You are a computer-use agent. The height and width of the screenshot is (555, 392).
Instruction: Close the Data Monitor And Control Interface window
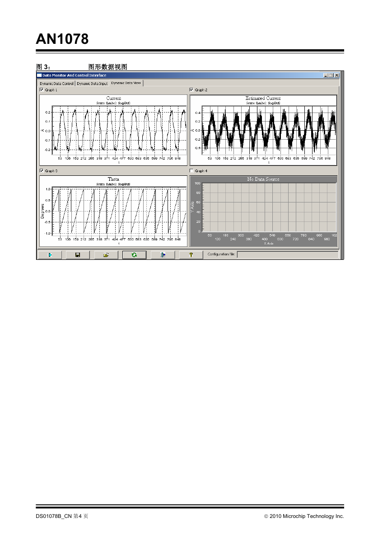337,75
